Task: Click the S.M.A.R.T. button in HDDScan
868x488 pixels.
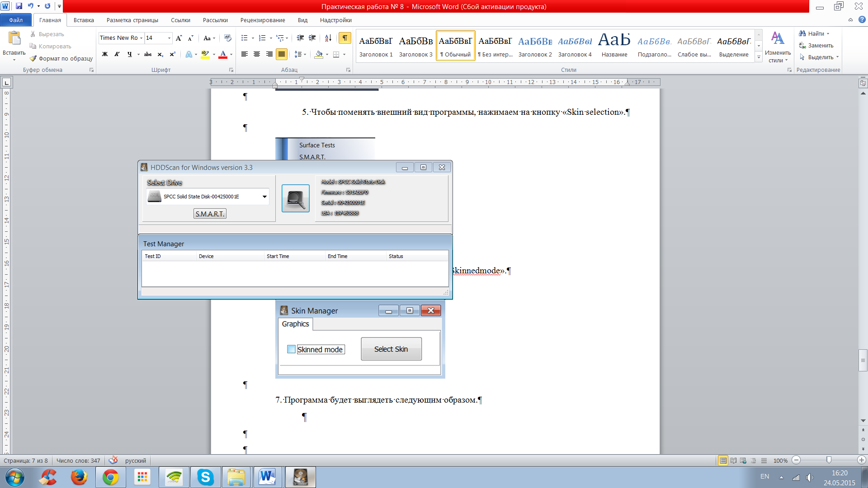Action: (210, 214)
